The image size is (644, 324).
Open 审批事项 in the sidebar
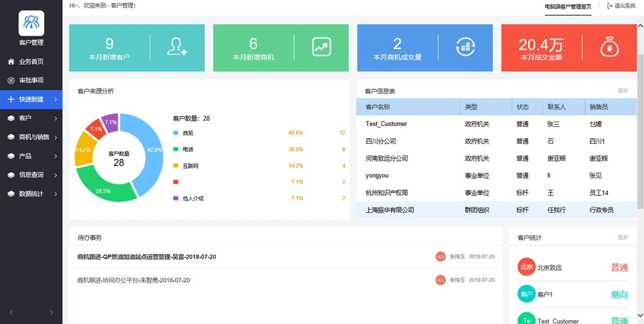point(31,80)
